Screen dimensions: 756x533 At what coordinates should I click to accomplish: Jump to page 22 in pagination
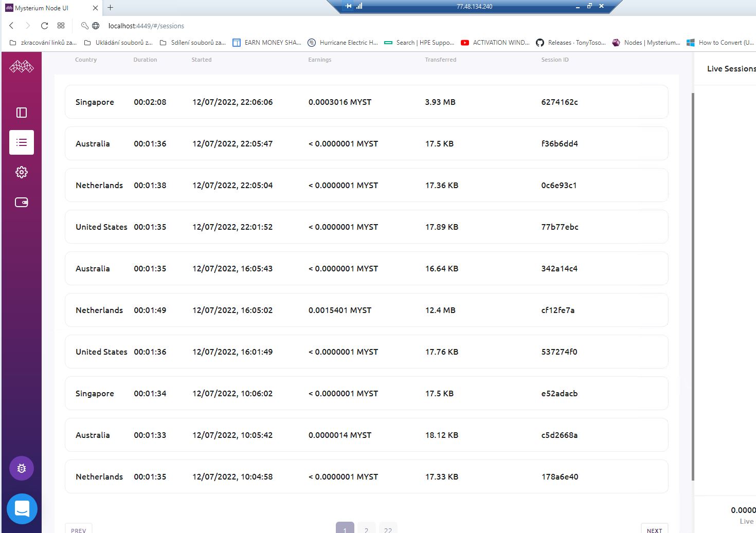388,528
